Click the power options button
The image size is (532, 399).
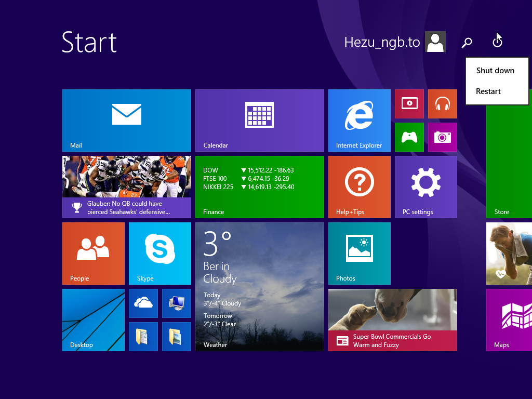coord(497,43)
